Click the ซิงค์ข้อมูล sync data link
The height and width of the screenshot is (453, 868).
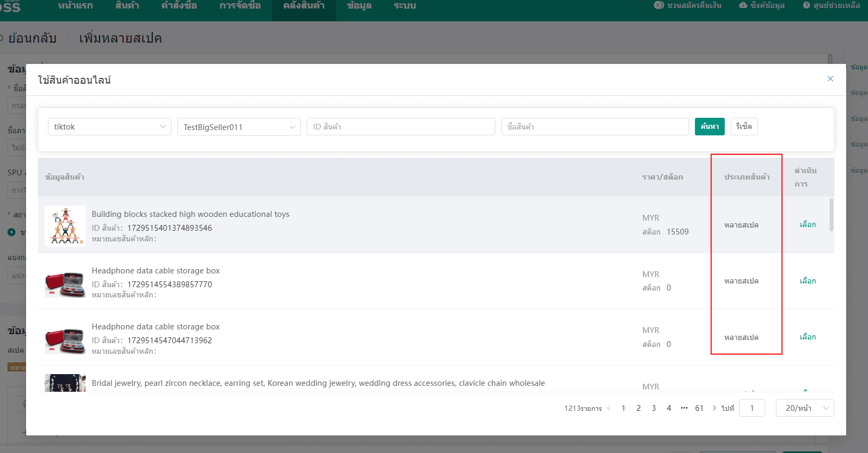761,5
